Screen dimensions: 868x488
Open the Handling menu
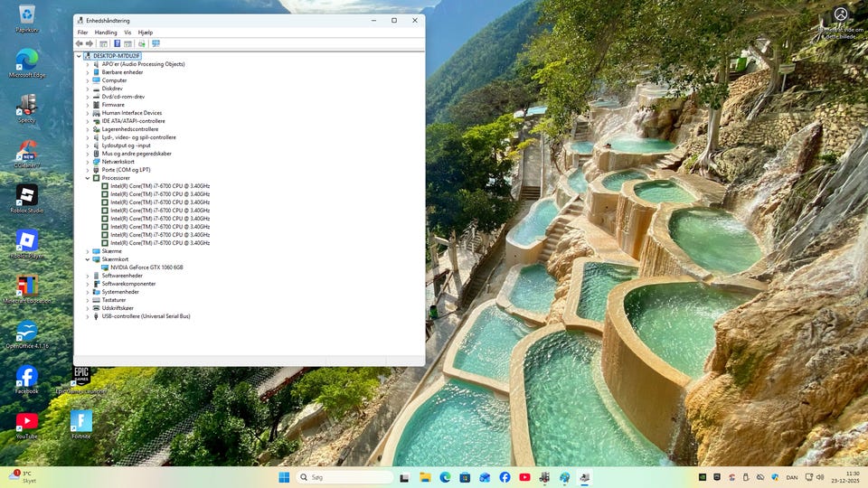[106, 33]
